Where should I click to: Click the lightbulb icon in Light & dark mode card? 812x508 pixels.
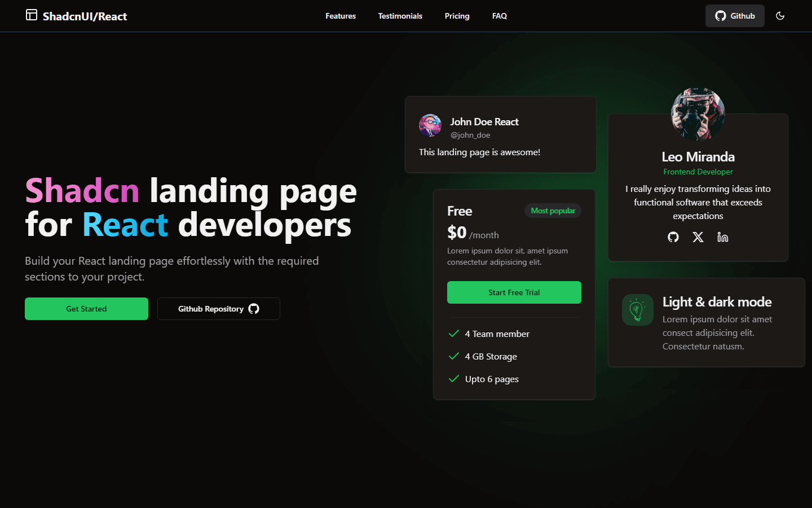[637, 310]
